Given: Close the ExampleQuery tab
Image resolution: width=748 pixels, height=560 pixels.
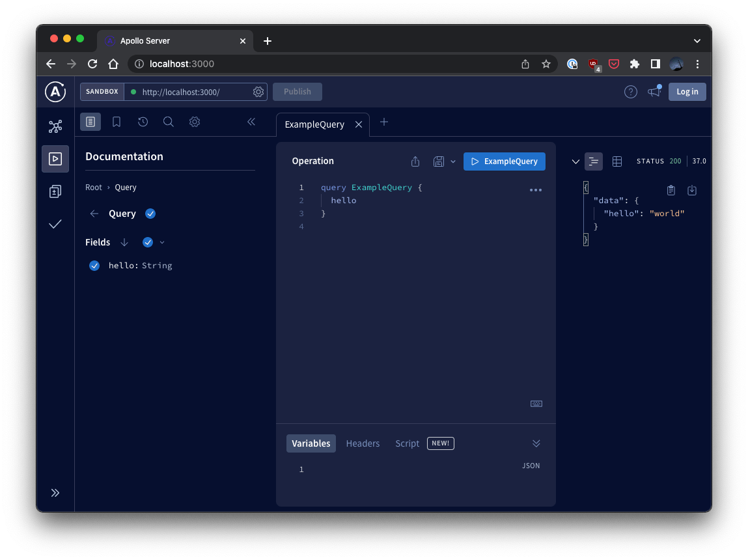Looking at the screenshot, I should 359,124.
